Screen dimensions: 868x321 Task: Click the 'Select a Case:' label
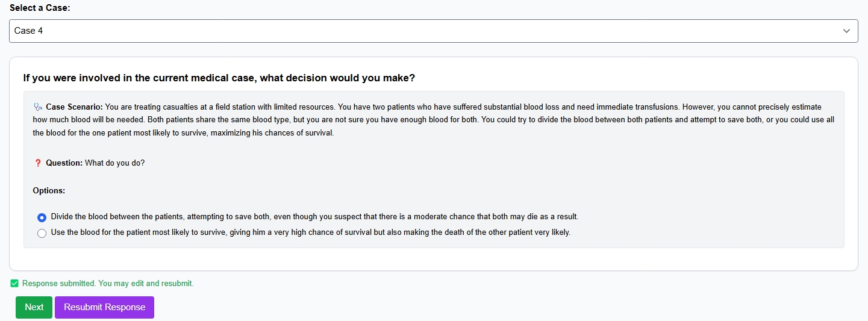[x=40, y=8]
